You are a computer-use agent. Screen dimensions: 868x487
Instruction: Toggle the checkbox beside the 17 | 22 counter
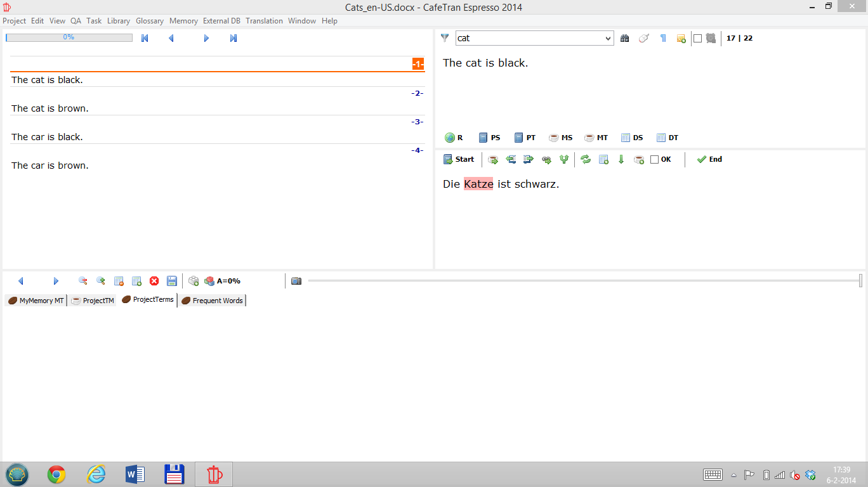[x=698, y=38]
